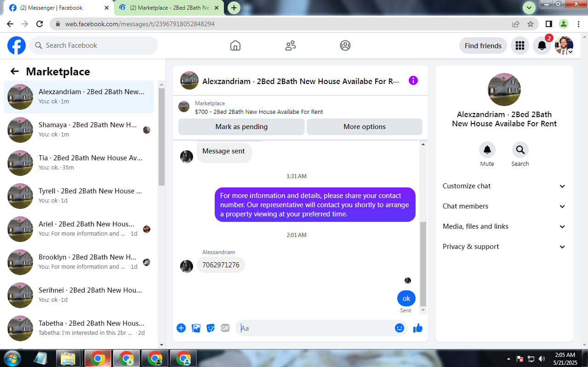Send a thumbs-up like
The image size is (588, 367).
pos(418,328)
